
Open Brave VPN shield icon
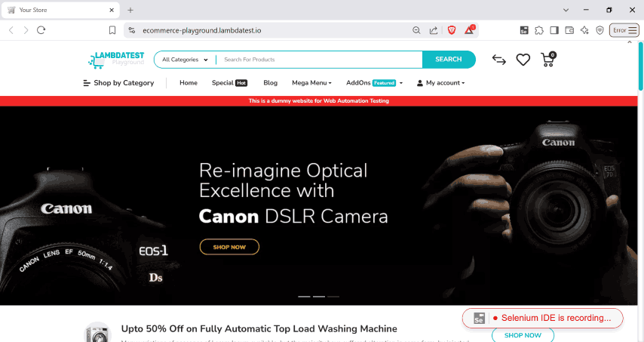[x=600, y=30]
